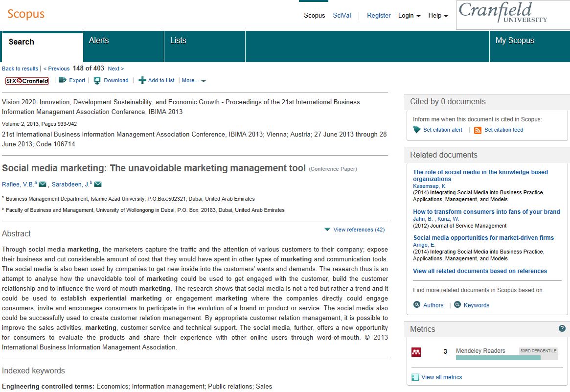This screenshot has width=570, height=392.
Task: Click the SFX Cranfield link resolver icon
Action: 27,81
